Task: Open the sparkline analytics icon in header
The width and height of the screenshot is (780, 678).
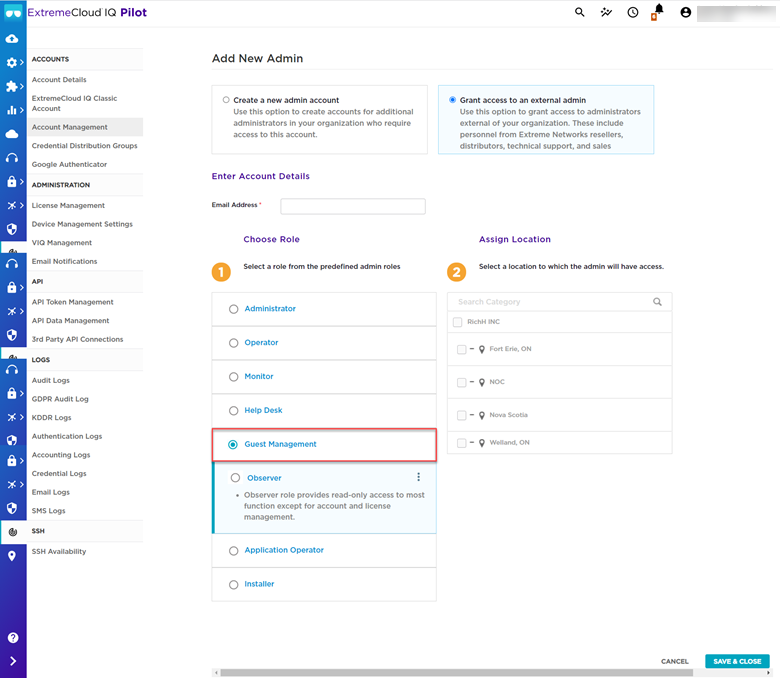Action: point(606,12)
